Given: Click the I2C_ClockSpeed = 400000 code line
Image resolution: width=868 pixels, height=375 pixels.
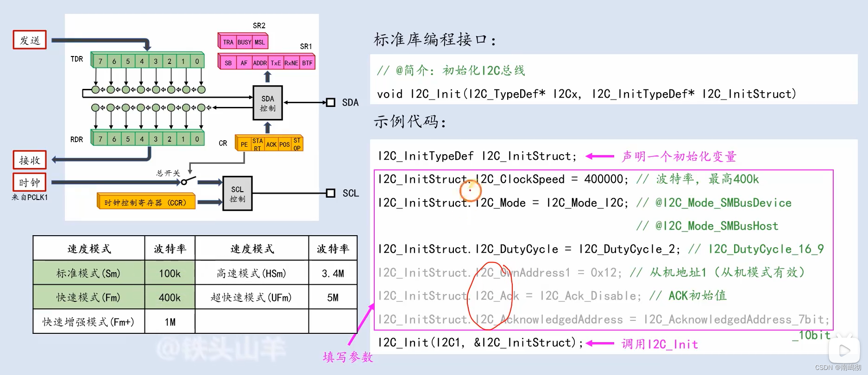Looking at the screenshot, I should [x=503, y=179].
